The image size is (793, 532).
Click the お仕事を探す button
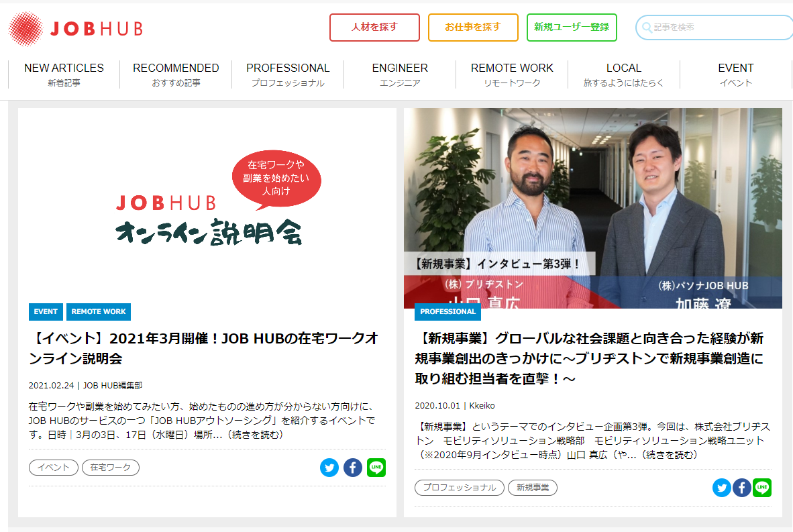473,28
